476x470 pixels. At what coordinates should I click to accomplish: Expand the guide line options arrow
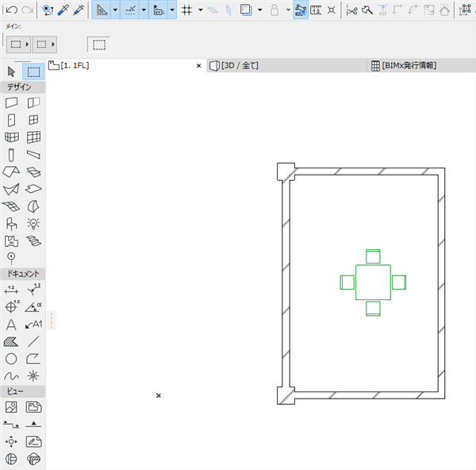(115, 10)
